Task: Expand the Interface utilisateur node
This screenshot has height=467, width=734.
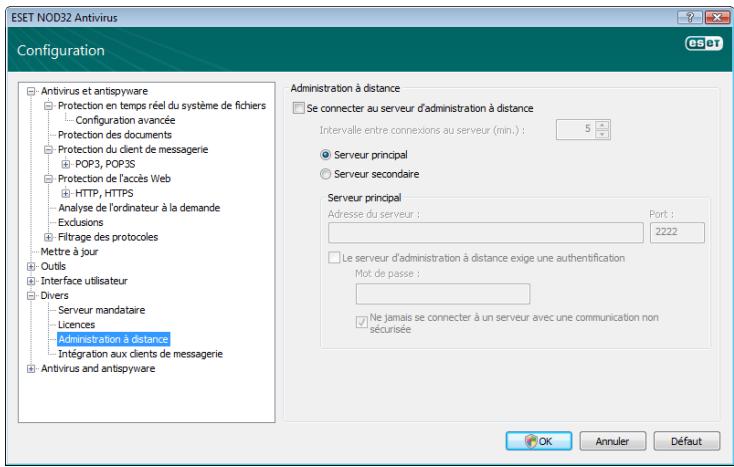Action: [x=31, y=281]
